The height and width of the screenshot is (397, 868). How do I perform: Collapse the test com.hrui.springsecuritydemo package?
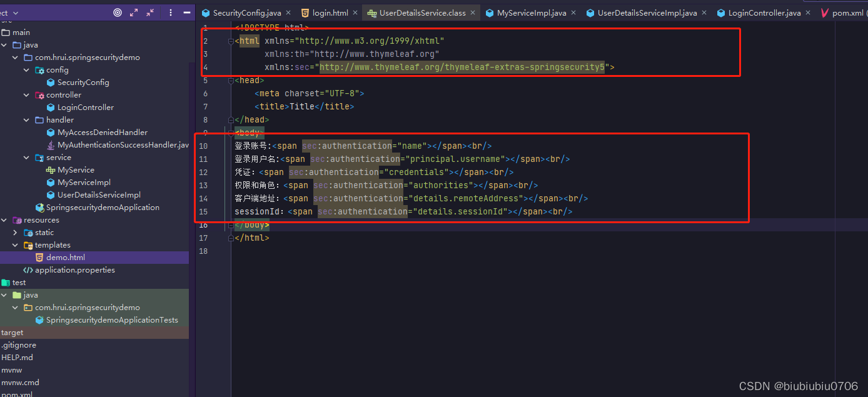[x=16, y=308]
